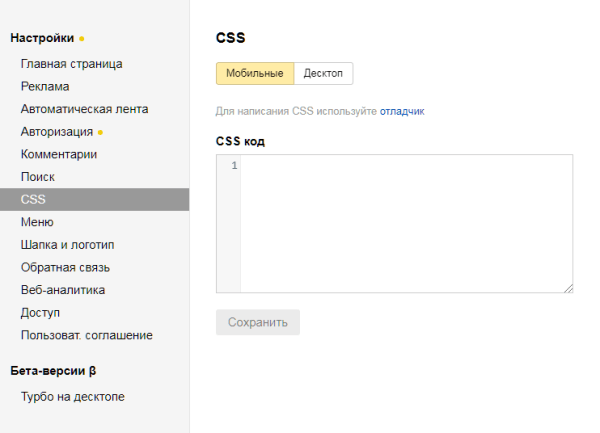
Task: Open the Меню settings section
Action: click(37, 222)
